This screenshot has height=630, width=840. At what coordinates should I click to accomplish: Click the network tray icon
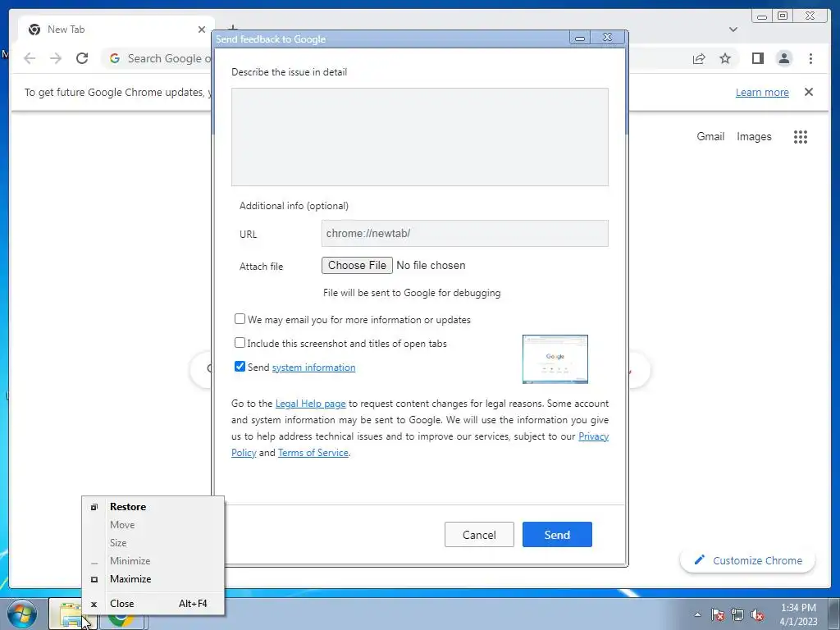[x=737, y=614]
